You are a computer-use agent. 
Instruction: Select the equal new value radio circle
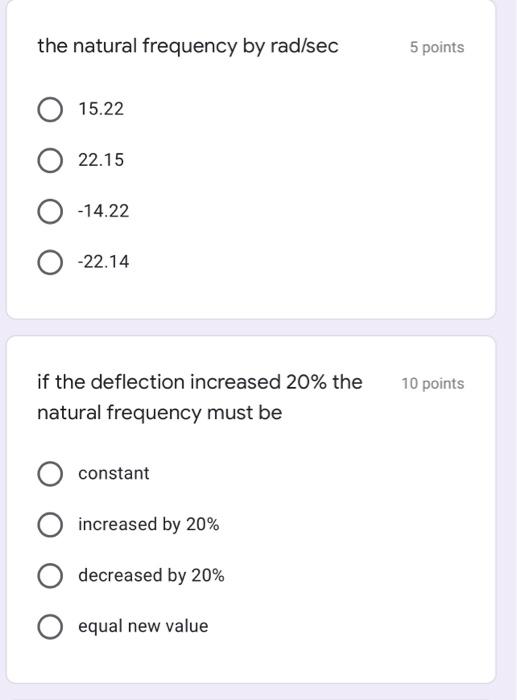[50, 626]
